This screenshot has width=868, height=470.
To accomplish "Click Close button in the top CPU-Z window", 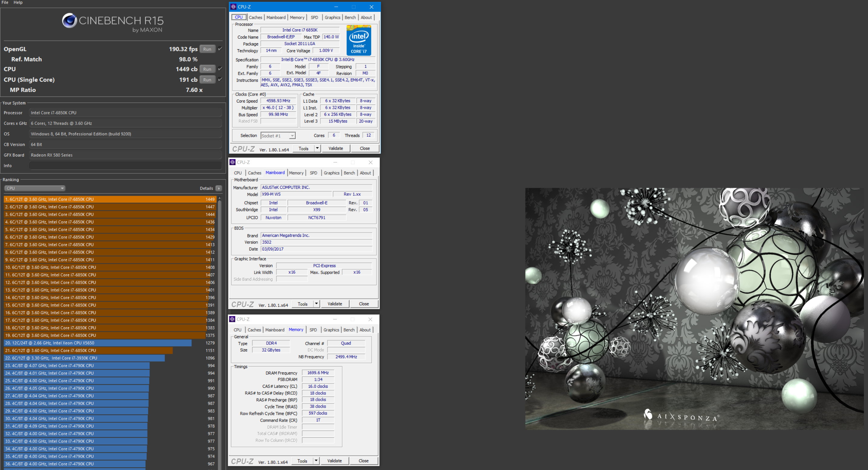I will 365,149.
